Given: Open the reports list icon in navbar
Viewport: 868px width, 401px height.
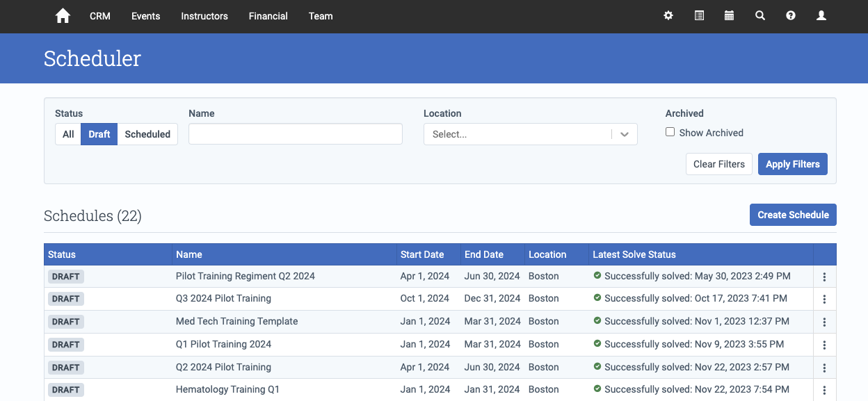Looking at the screenshot, I should pyautogui.click(x=699, y=15).
